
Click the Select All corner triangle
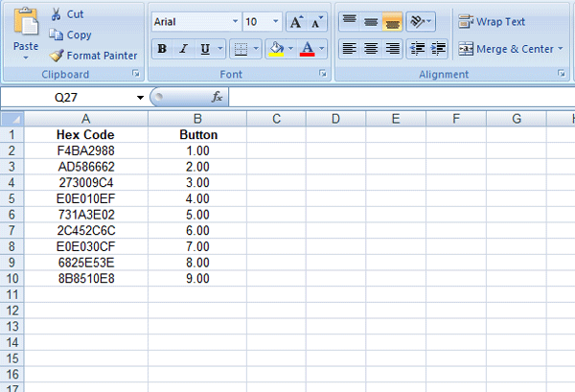coord(12,119)
